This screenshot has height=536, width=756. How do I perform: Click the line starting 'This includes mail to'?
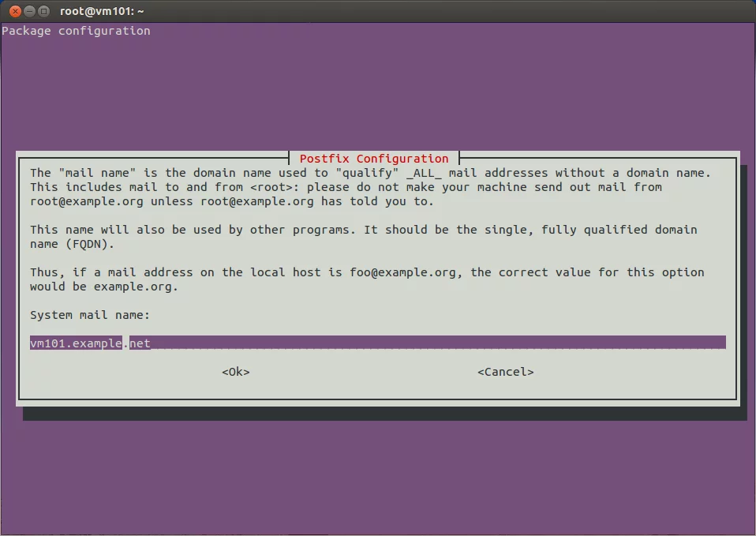(x=346, y=187)
